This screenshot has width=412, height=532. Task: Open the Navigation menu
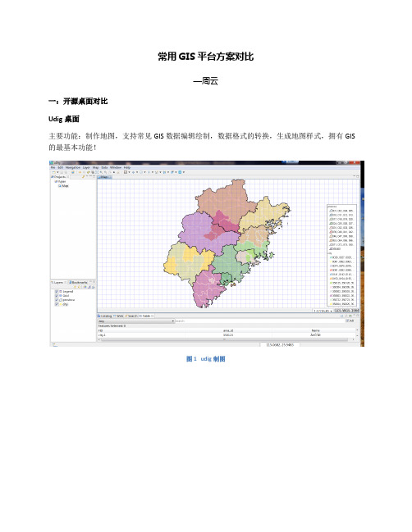73,167
